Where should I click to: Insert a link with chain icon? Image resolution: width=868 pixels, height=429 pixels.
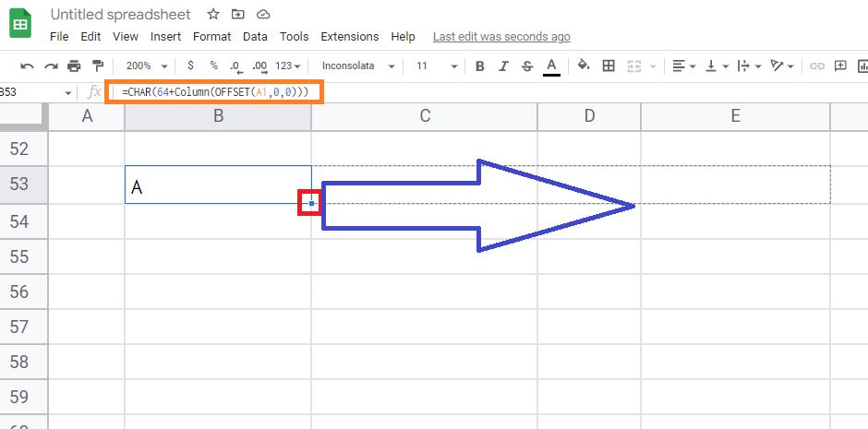coord(816,66)
